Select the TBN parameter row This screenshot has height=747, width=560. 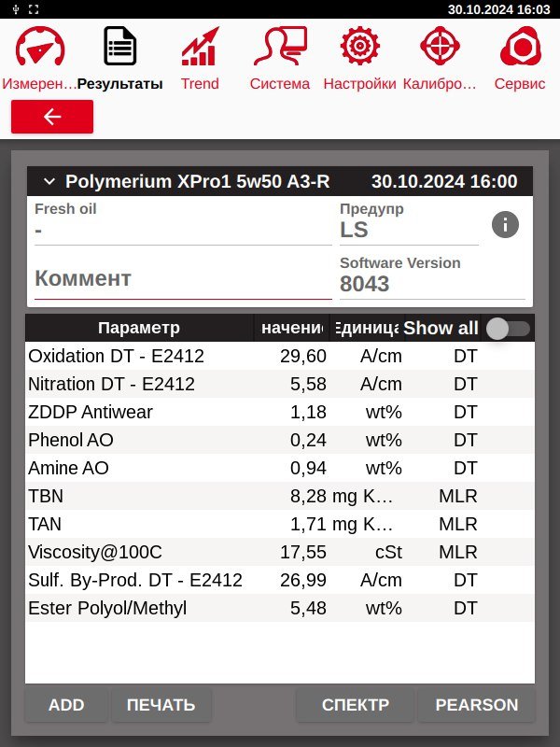pyautogui.click(x=280, y=496)
